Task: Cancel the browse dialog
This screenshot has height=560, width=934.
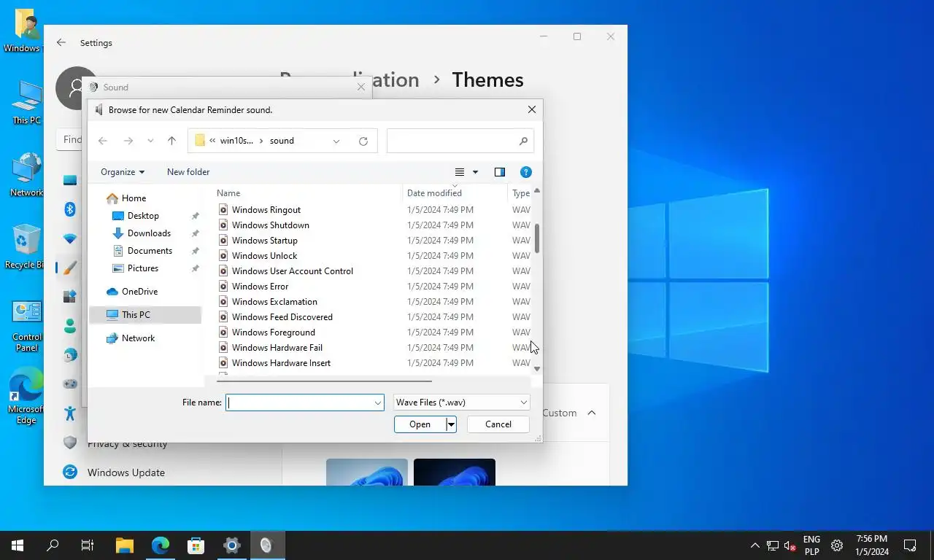Action: (x=498, y=424)
